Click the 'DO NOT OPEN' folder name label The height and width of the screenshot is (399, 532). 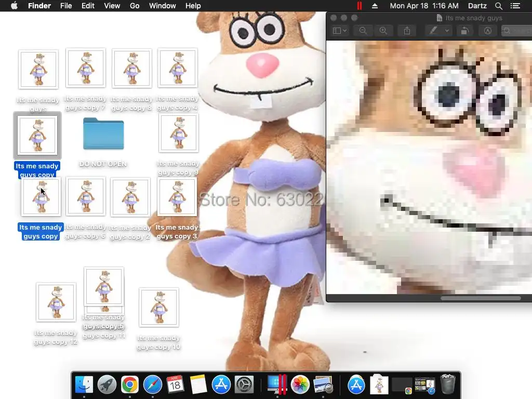(x=103, y=164)
